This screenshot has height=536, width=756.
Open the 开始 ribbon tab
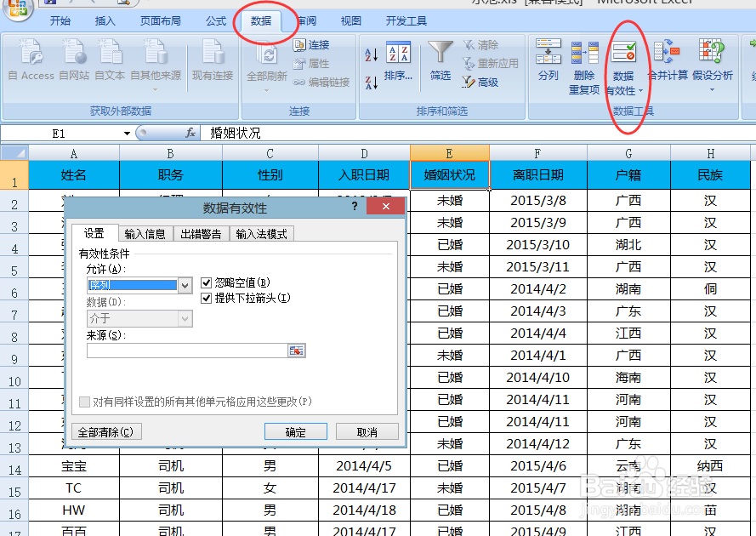[x=60, y=20]
